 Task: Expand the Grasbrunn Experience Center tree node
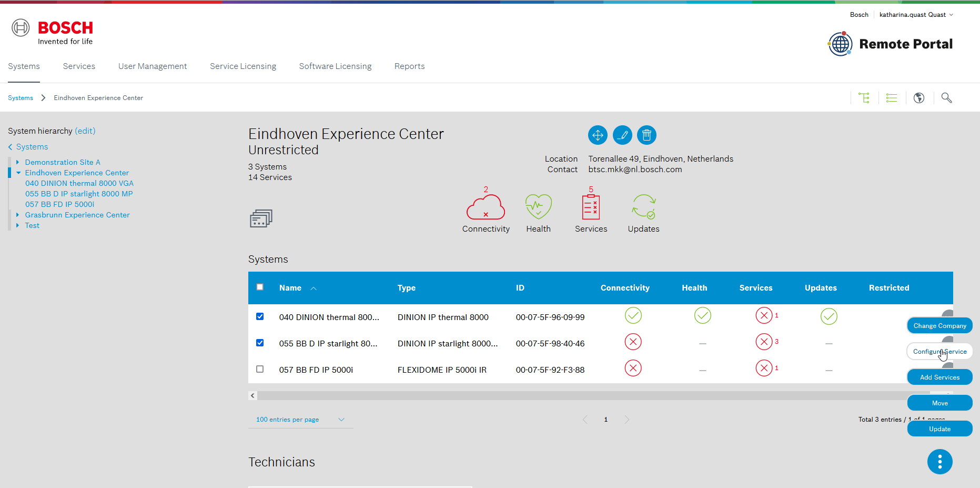point(18,215)
